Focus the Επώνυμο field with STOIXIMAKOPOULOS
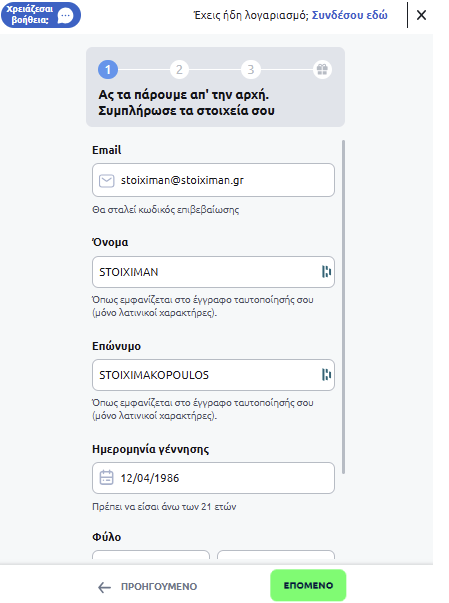This screenshot has height=603, width=449. [213, 375]
